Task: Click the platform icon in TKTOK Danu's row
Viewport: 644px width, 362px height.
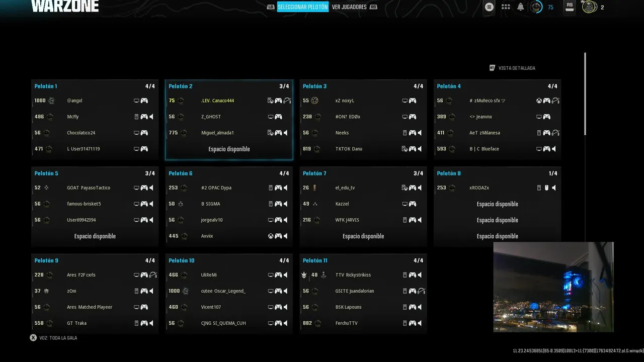Action: pyautogui.click(x=405, y=149)
